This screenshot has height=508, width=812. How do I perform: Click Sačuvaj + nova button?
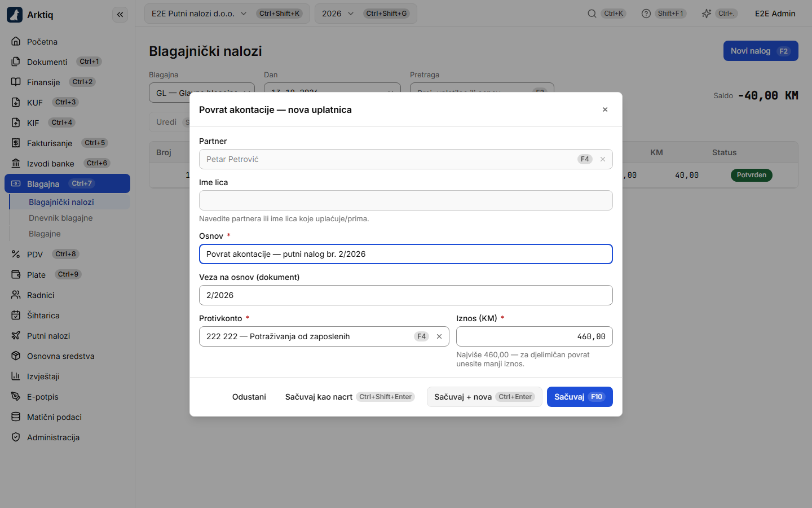tap(484, 397)
